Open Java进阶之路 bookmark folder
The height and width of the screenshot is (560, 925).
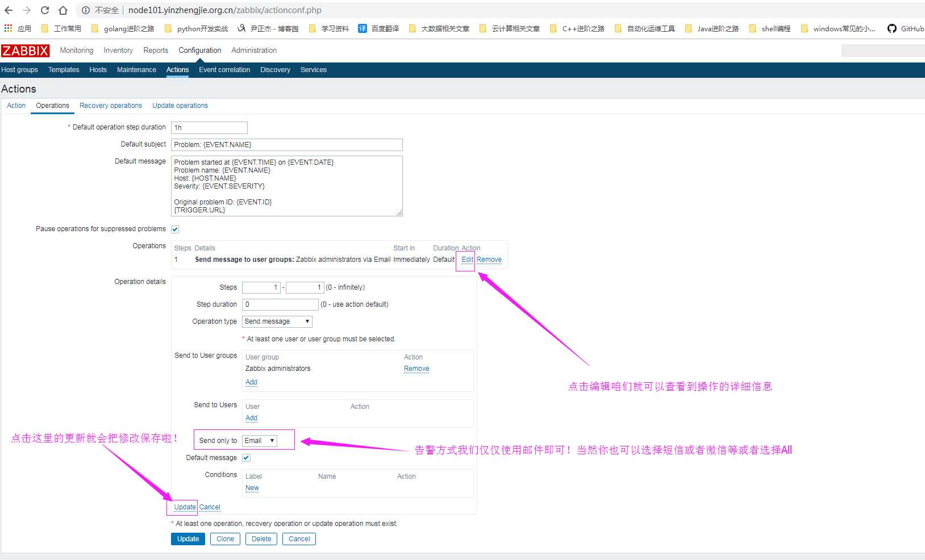(x=712, y=28)
